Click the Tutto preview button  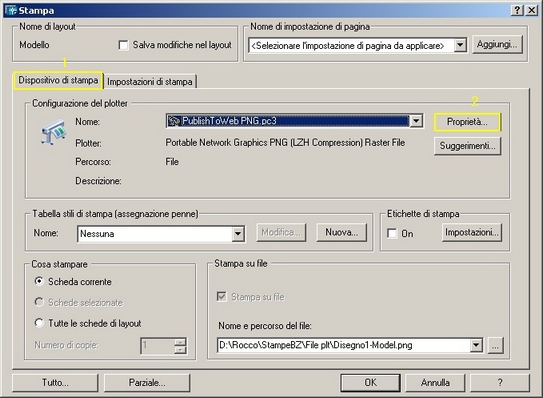click(55, 383)
